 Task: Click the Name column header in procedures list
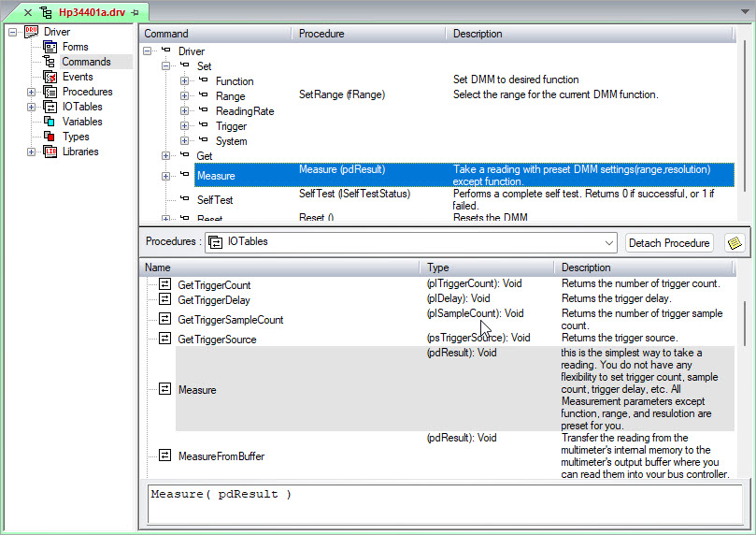point(279,267)
